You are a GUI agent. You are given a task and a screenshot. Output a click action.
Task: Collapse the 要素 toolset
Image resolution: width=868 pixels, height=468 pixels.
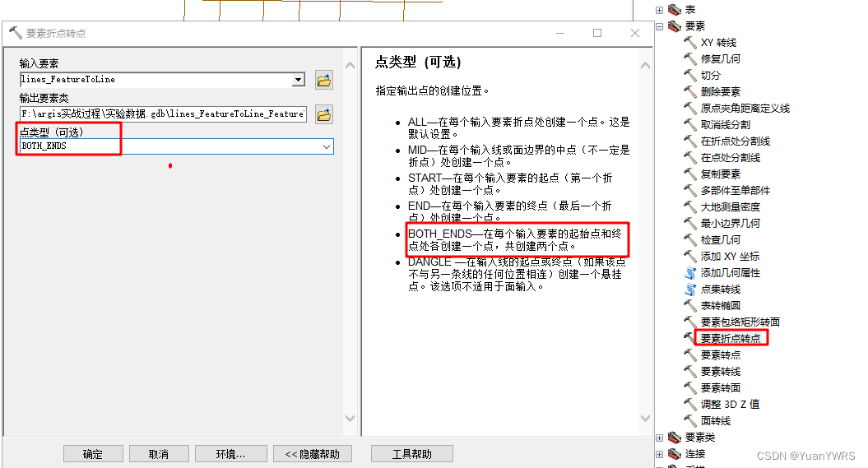click(659, 26)
